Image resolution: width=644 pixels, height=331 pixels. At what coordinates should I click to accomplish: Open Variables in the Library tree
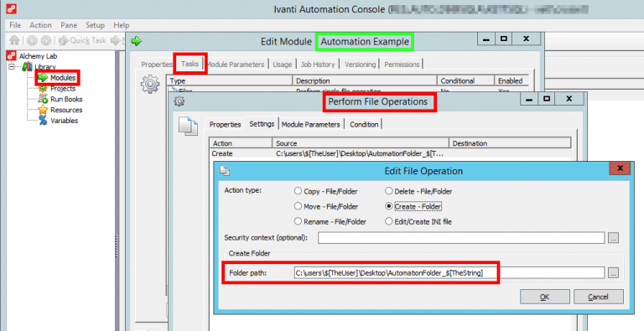[x=64, y=121]
